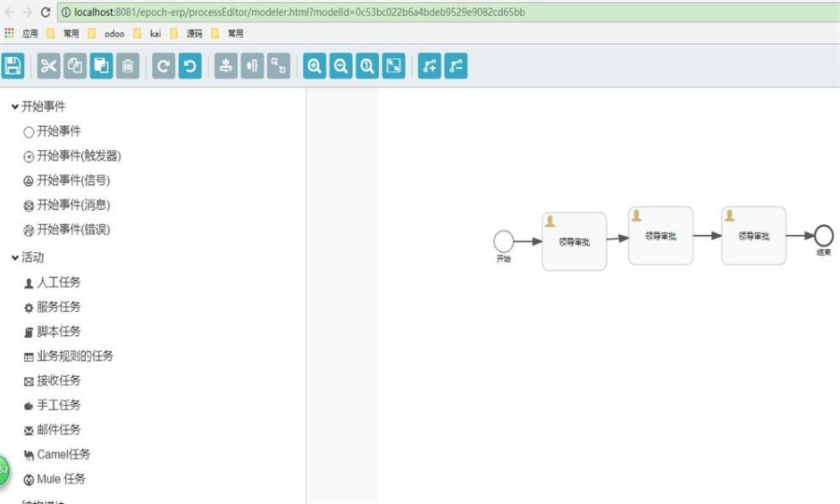The height and width of the screenshot is (504, 840).
Task: Select the plain 开始事件 palette item
Action: pos(52,132)
